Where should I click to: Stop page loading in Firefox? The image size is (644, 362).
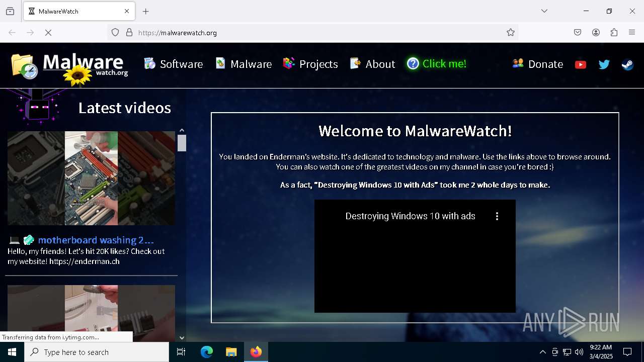coord(48,33)
